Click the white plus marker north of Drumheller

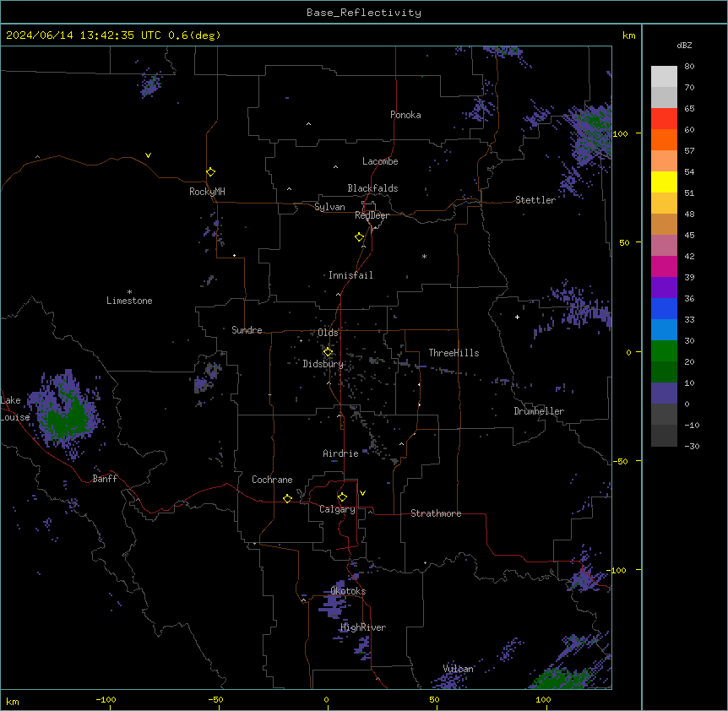[517, 317]
